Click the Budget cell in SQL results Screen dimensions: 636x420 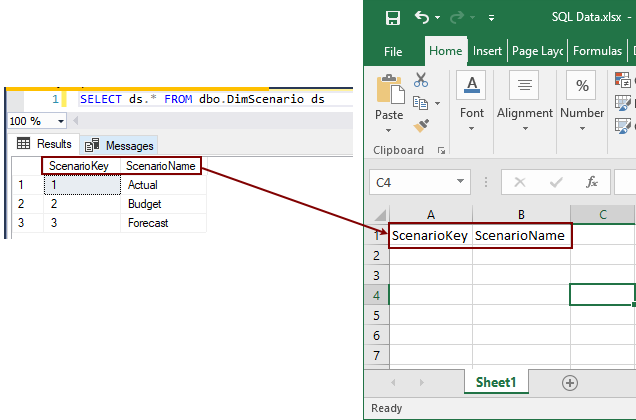(163, 204)
